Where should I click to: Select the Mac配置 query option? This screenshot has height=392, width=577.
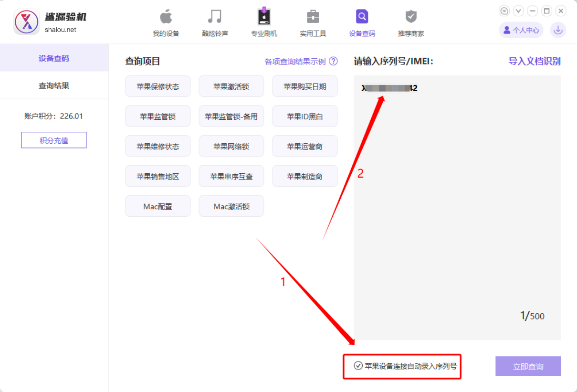(x=158, y=206)
